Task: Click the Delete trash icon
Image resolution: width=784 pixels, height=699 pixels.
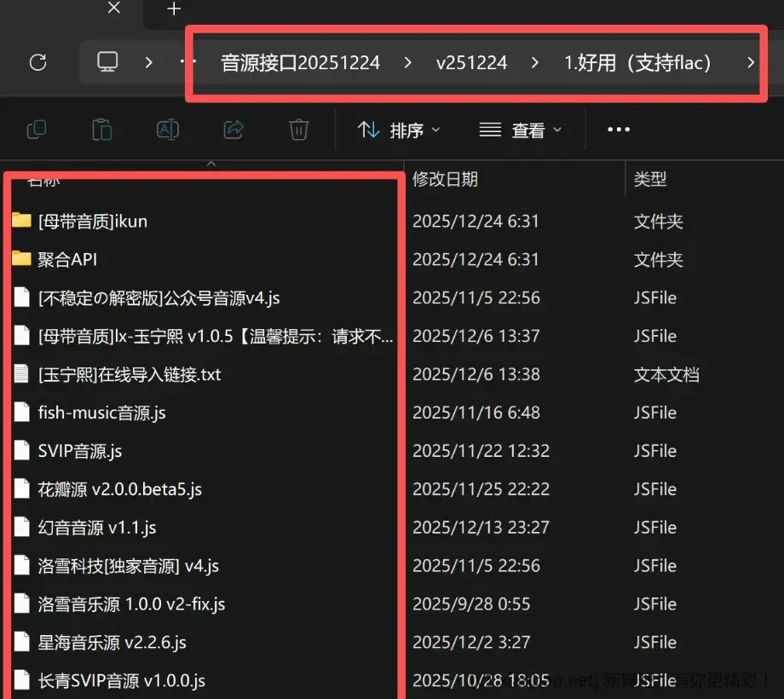Action: [297, 128]
